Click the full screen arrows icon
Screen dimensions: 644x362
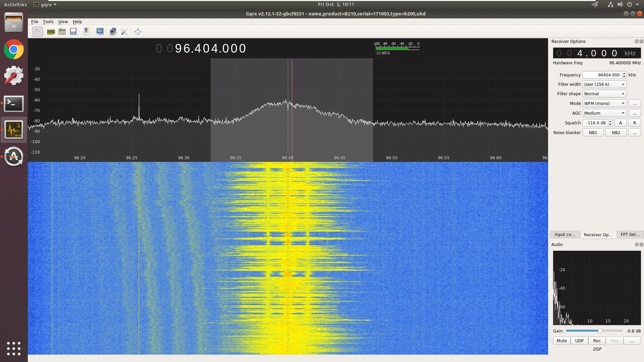pyautogui.click(x=138, y=32)
